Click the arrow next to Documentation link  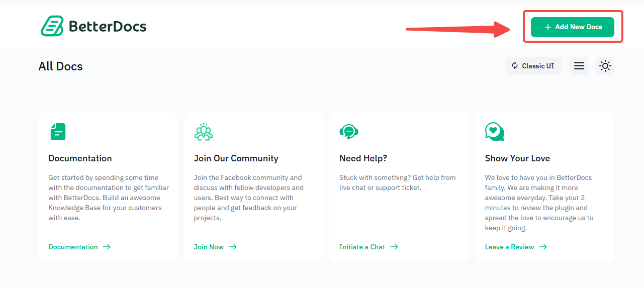click(x=107, y=247)
